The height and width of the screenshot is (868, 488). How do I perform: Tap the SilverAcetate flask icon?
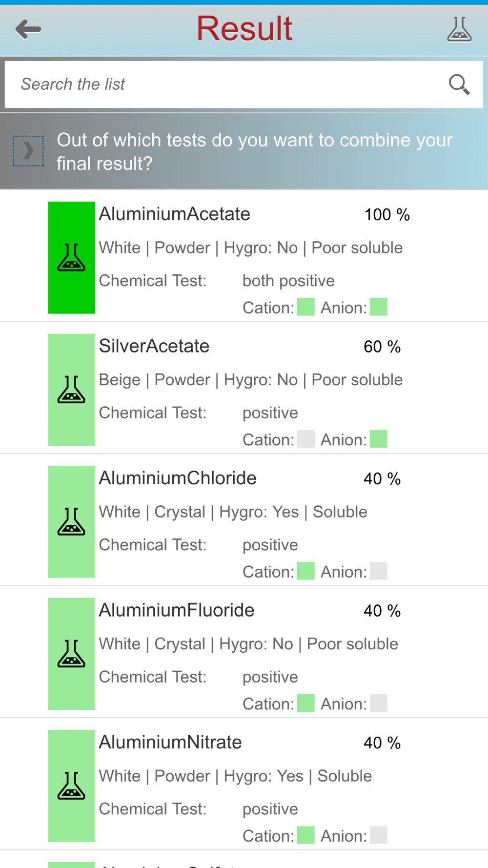coord(71,390)
